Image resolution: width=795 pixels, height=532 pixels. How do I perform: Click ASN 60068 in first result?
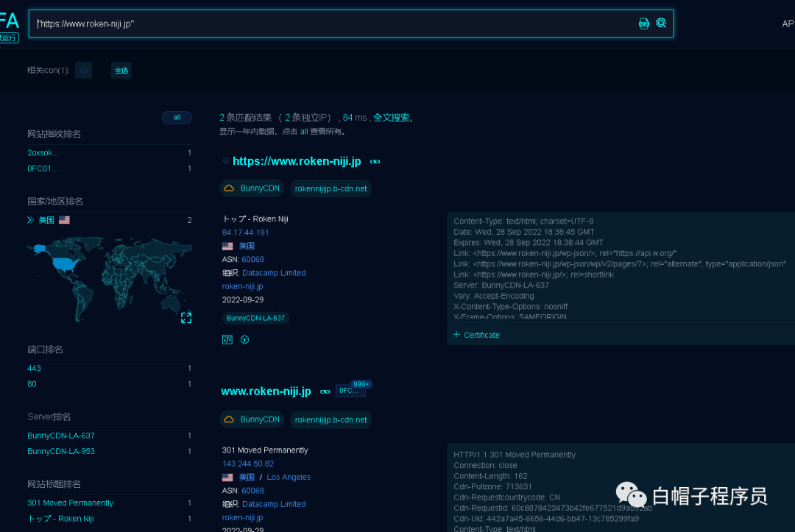(253, 260)
